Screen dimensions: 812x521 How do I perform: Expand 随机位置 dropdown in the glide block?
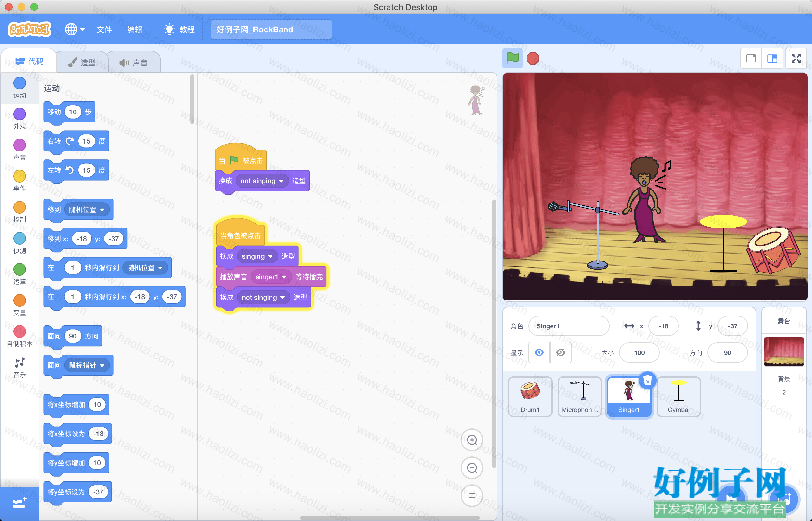click(145, 267)
